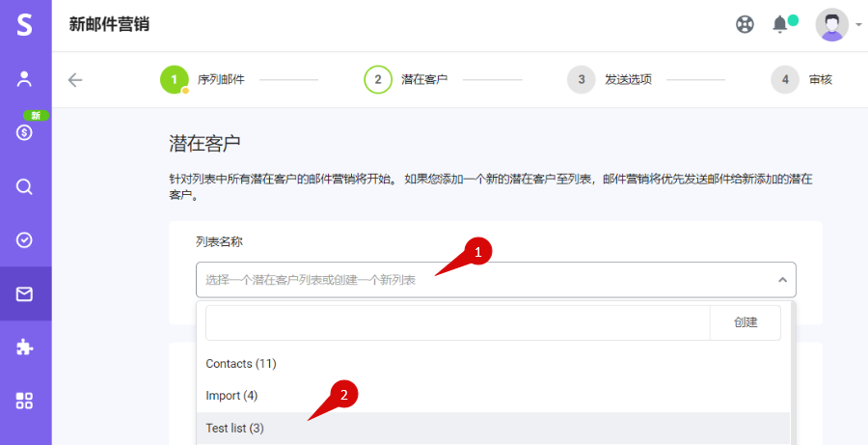Expand the account dropdown arrow beside avatar

point(858,25)
